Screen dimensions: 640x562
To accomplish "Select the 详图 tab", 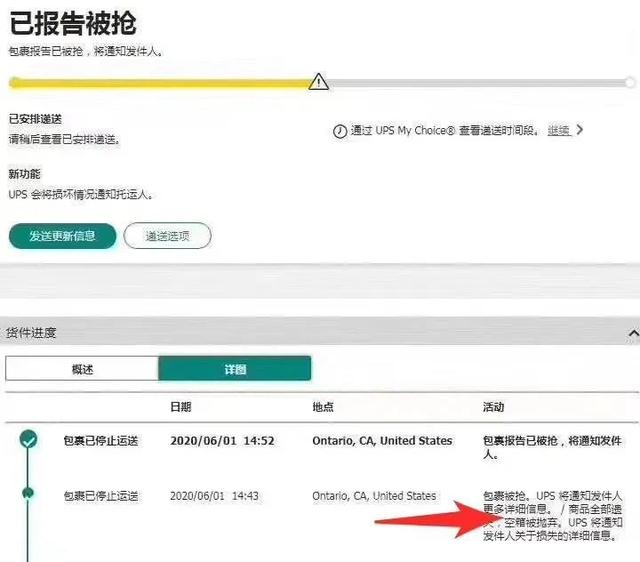I will [x=234, y=369].
